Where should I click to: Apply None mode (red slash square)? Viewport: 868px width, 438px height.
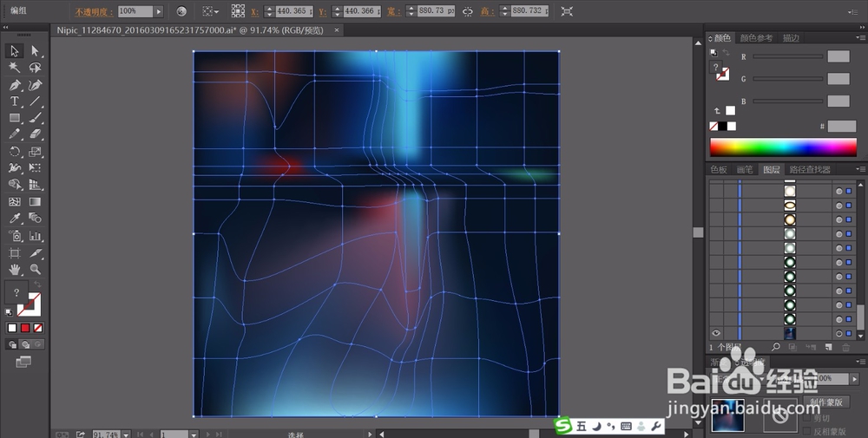click(37, 328)
